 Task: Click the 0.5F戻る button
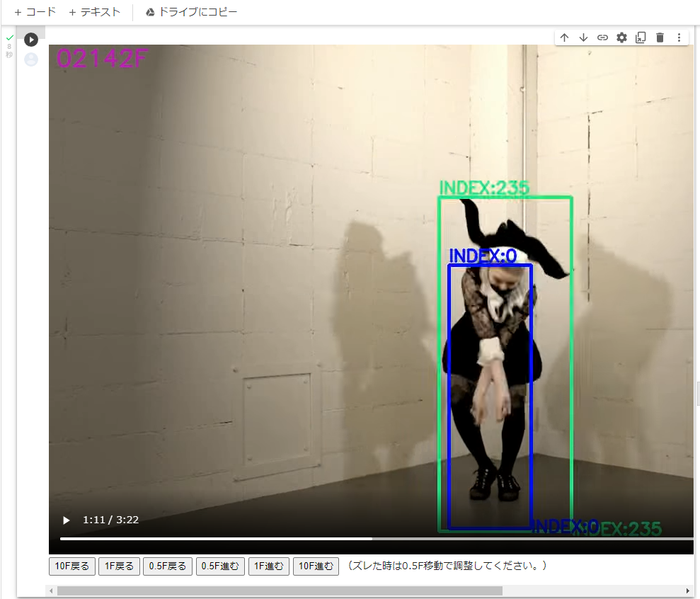coord(168,566)
